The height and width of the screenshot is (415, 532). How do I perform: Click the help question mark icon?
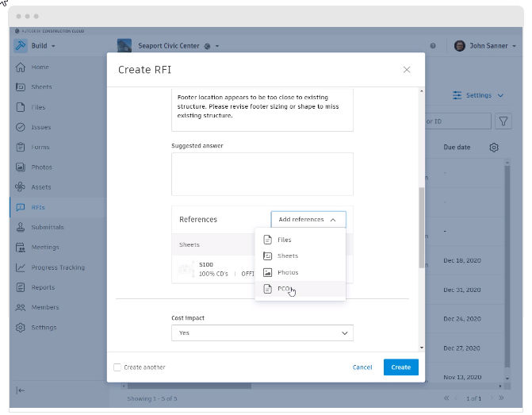point(433,46)
